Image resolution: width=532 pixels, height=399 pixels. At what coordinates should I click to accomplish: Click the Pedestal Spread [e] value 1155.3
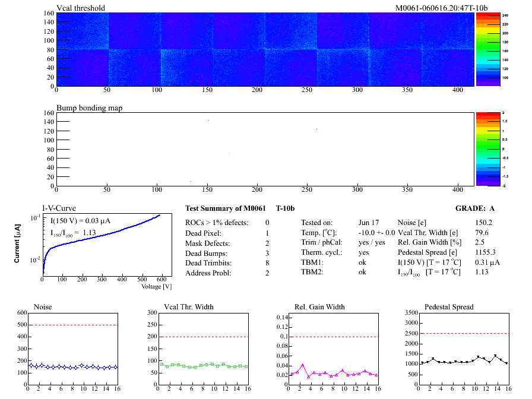[487, 252]
